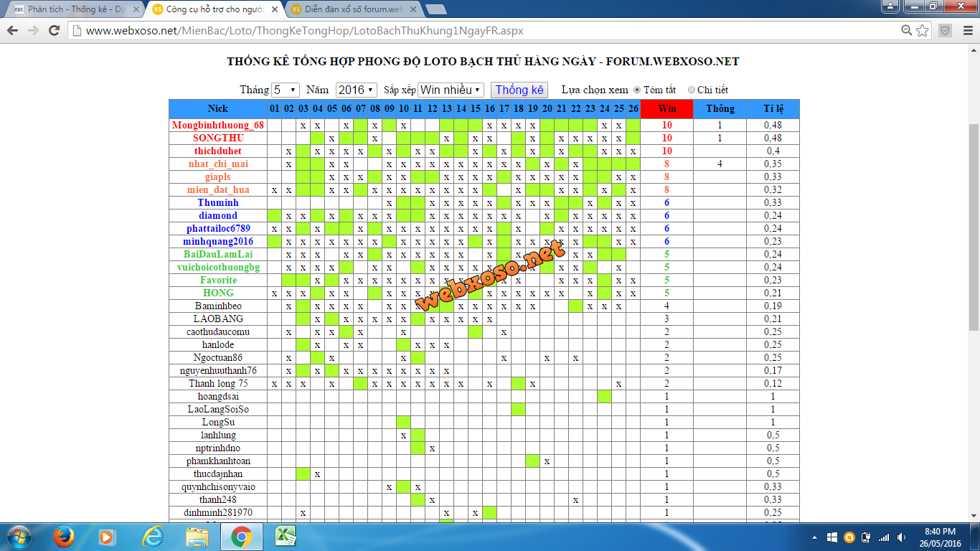Click the Mongbinhthuong_68 nickname

coord(218,125)
